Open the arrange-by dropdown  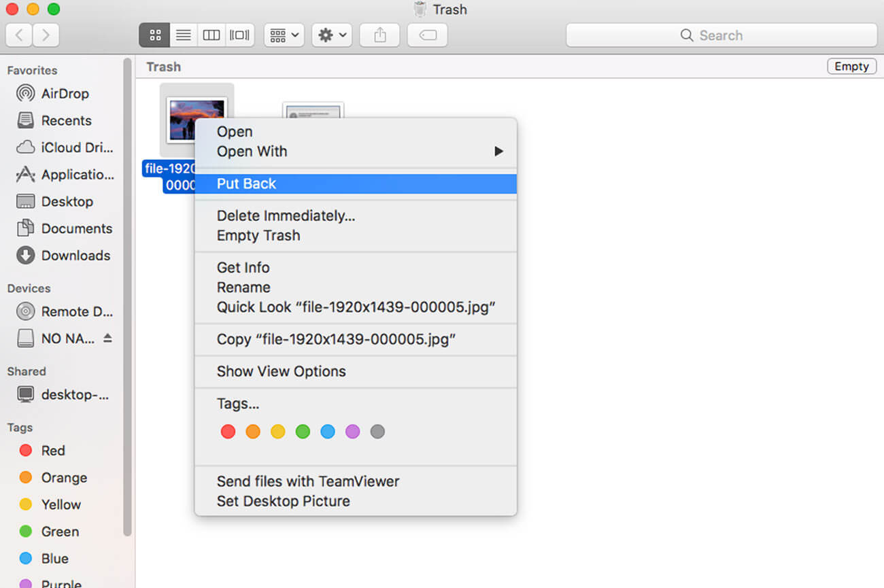284,35
